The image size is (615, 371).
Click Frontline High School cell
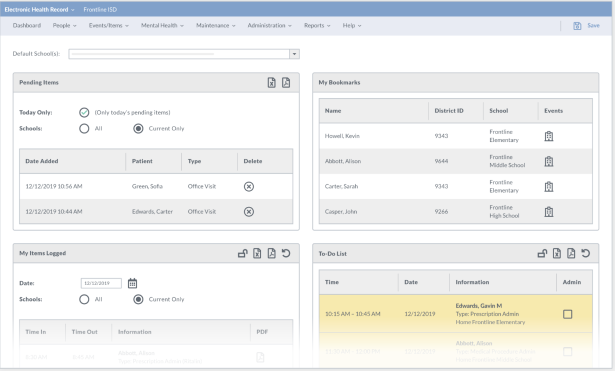click(504, 212)
